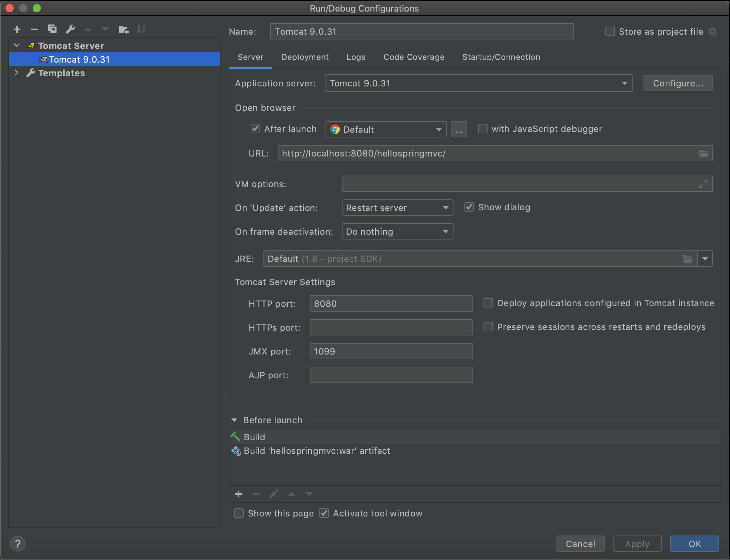
Task: Toggle the After launch checkbox
Action: point(255,129)
